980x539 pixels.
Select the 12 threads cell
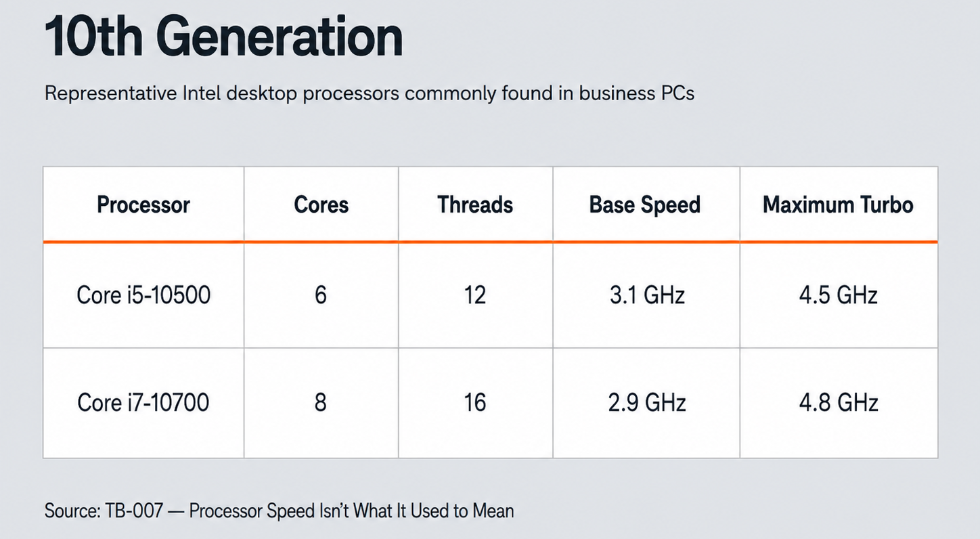pyautogui.click(x=475, y=295)
